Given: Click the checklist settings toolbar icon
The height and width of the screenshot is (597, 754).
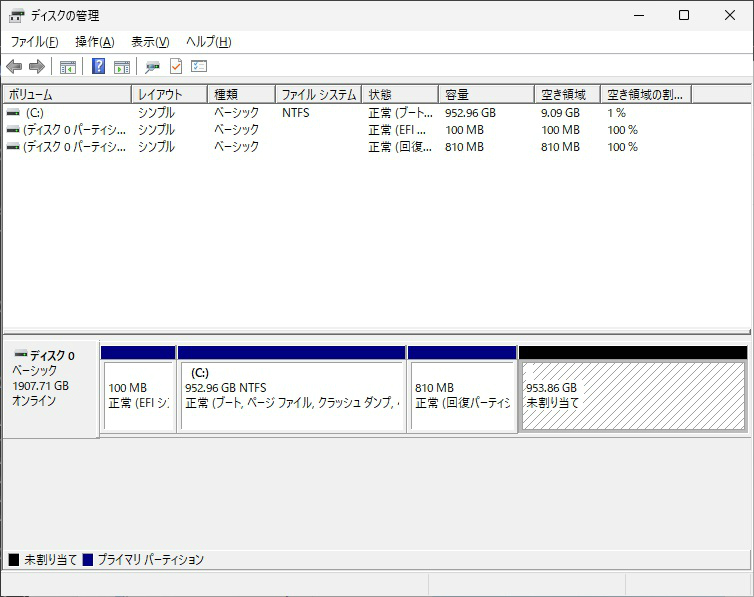Looking at the screenshot, I should [199, 67].
